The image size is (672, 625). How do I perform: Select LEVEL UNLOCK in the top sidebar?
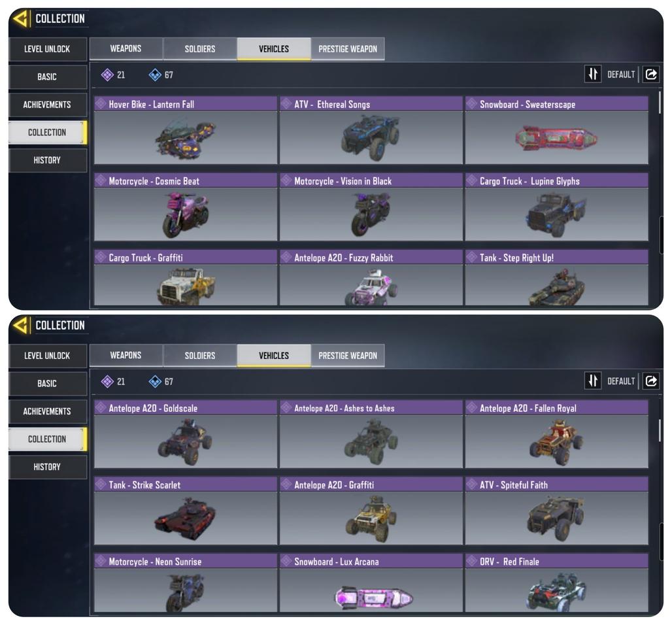(x=47, y=49)
